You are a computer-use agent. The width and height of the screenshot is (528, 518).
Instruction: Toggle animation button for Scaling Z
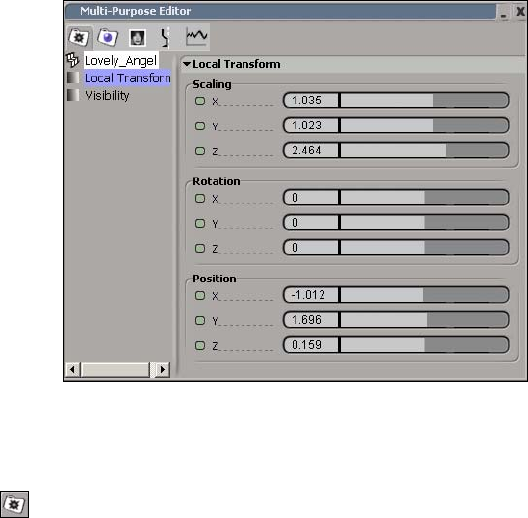pos(200,151)
